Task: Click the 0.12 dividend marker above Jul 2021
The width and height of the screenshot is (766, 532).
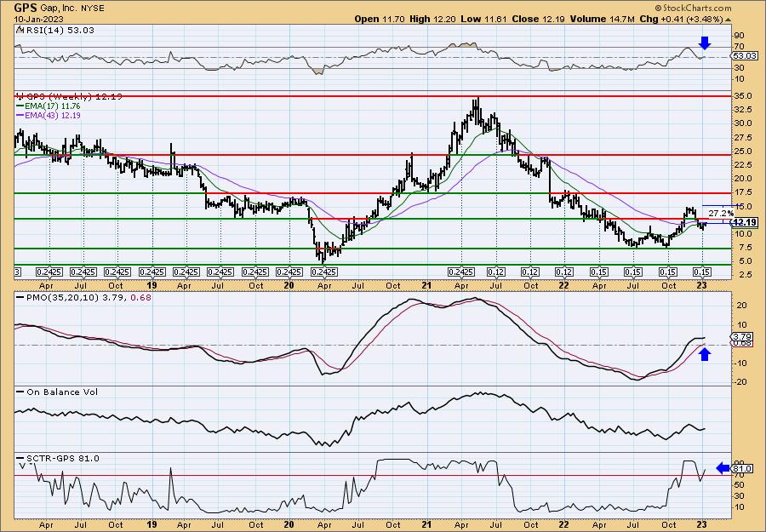Action: pos(496,272)
